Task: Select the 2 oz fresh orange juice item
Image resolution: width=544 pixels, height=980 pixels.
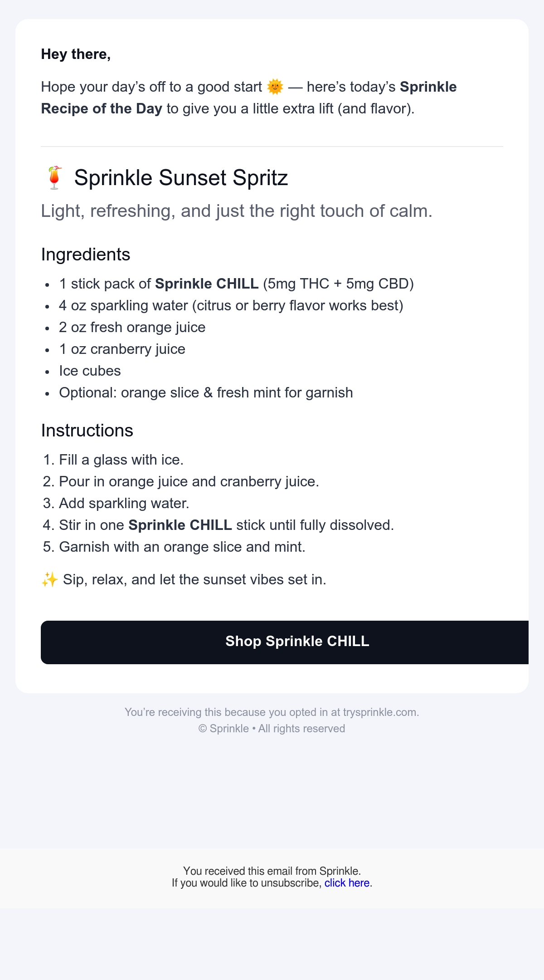Action: [x=132, y=327]
